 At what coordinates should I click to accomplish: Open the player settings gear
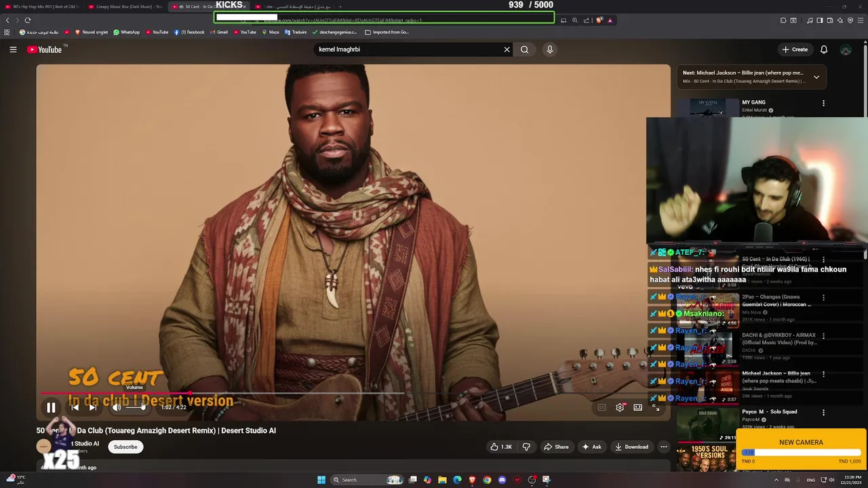click(x=620, y=407)
